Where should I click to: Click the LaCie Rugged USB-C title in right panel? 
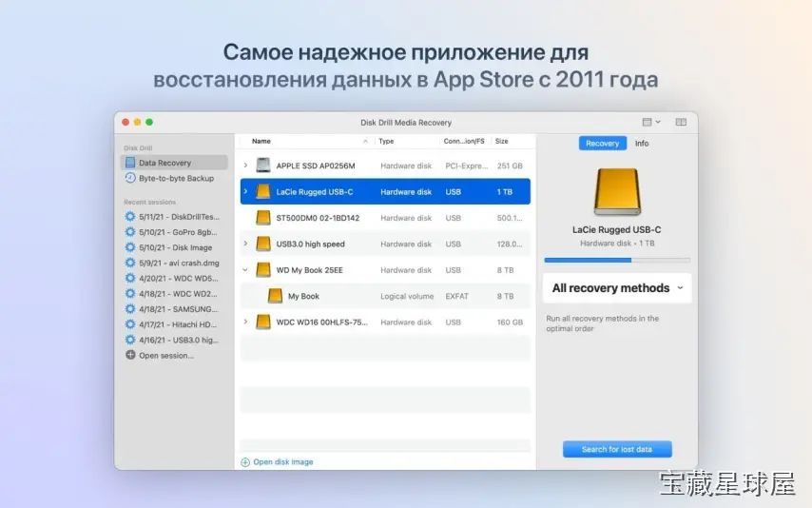tap(617, 229)
